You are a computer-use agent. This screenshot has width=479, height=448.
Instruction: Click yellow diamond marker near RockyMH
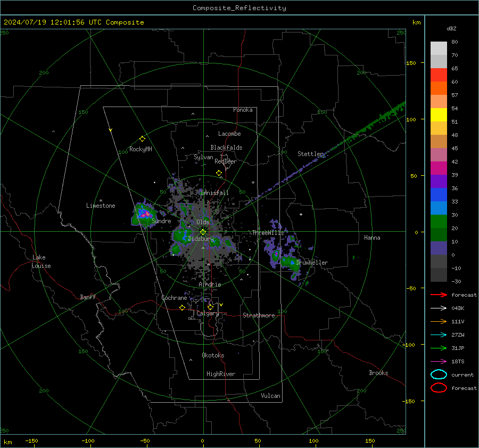(142, 139)
